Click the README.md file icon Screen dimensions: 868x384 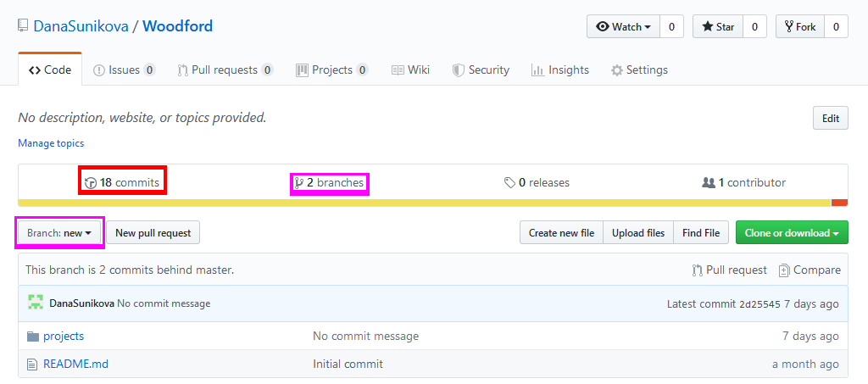pyautogui.click(x=33, y=365)
